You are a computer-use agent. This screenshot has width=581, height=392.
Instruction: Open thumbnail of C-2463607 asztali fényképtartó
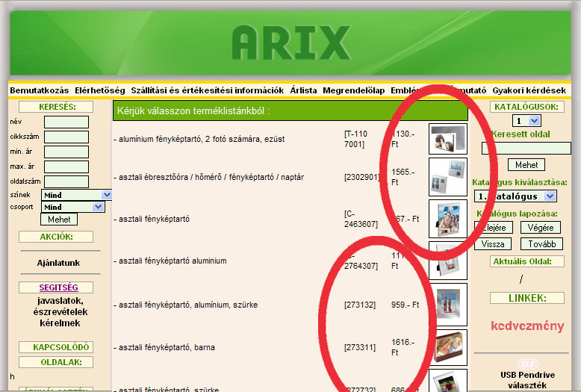447,219
